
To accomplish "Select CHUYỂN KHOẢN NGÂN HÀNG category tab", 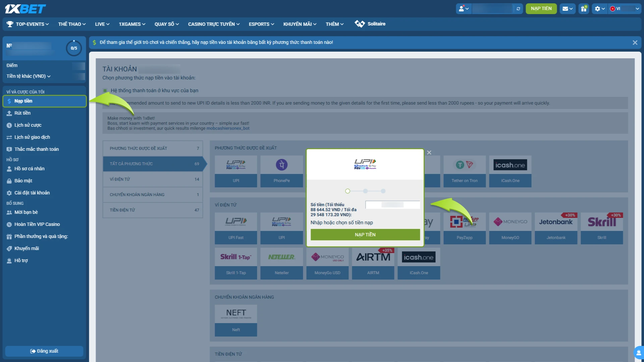I will (153, 195).
